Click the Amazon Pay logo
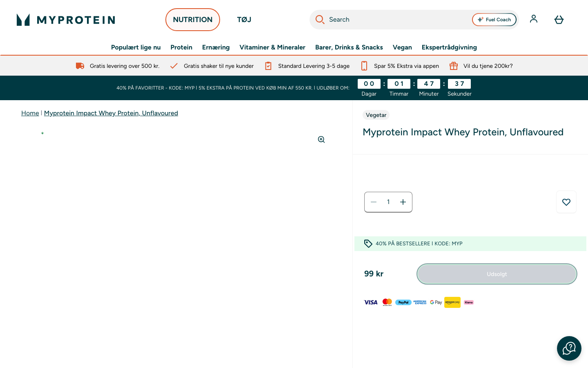This screenshot has width=588, height=368. (x=452, y=303)
